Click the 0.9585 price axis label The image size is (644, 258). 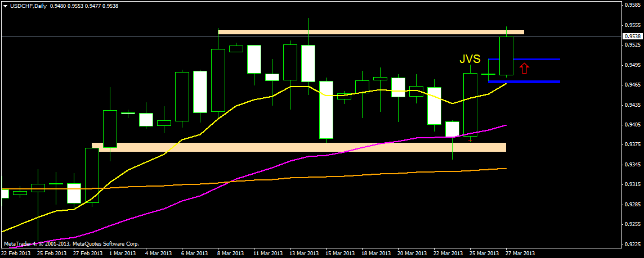632,5
